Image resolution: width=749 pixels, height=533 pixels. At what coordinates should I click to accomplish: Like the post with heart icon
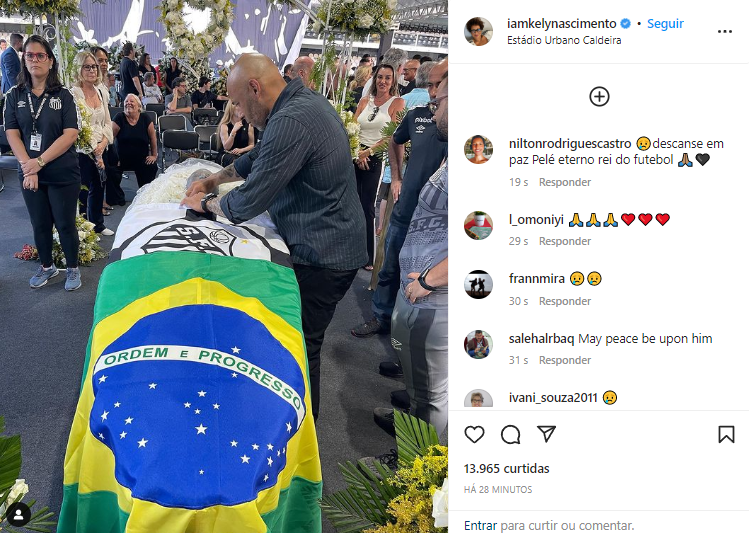pos(474,434)
